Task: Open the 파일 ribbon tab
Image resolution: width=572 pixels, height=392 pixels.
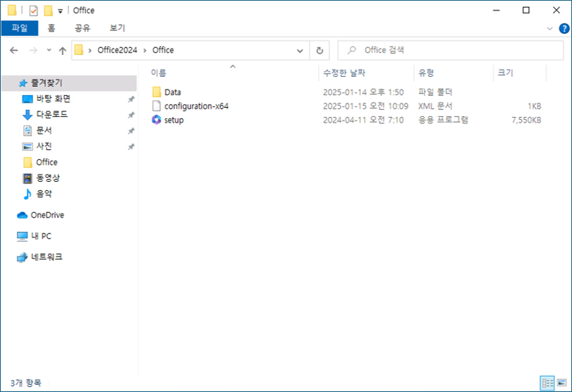Action: coord(19,28)
